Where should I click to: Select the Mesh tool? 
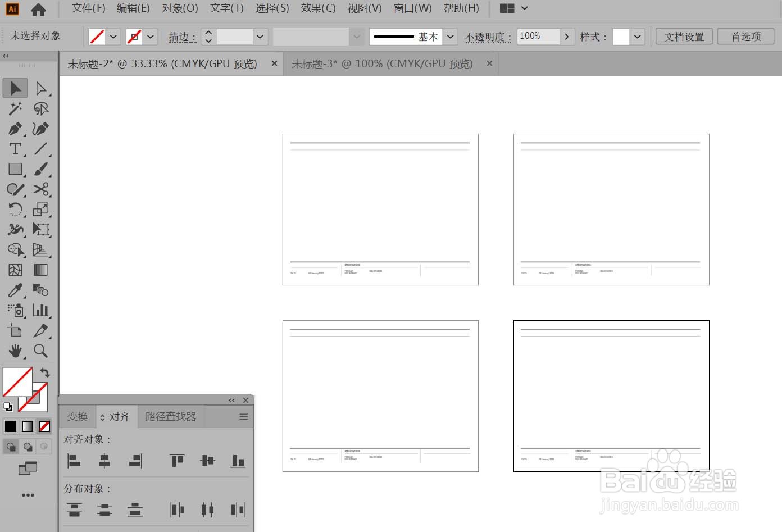pos(15,270)
